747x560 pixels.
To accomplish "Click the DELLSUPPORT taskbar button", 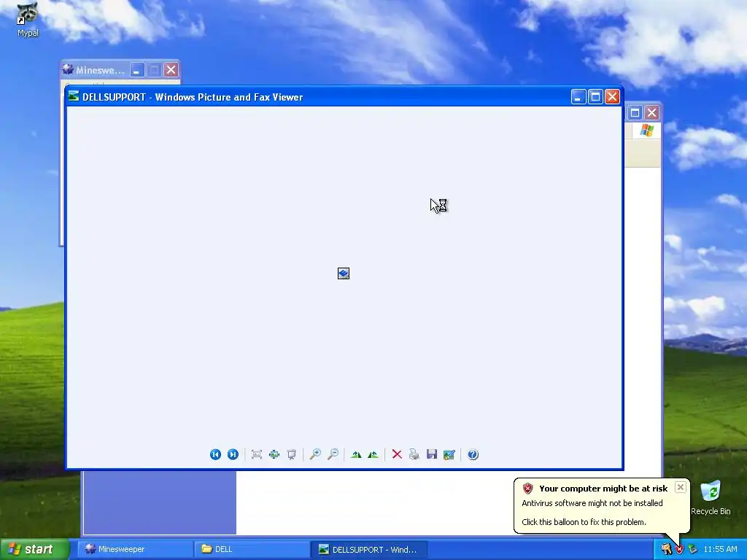I will (x=368, y=549).
